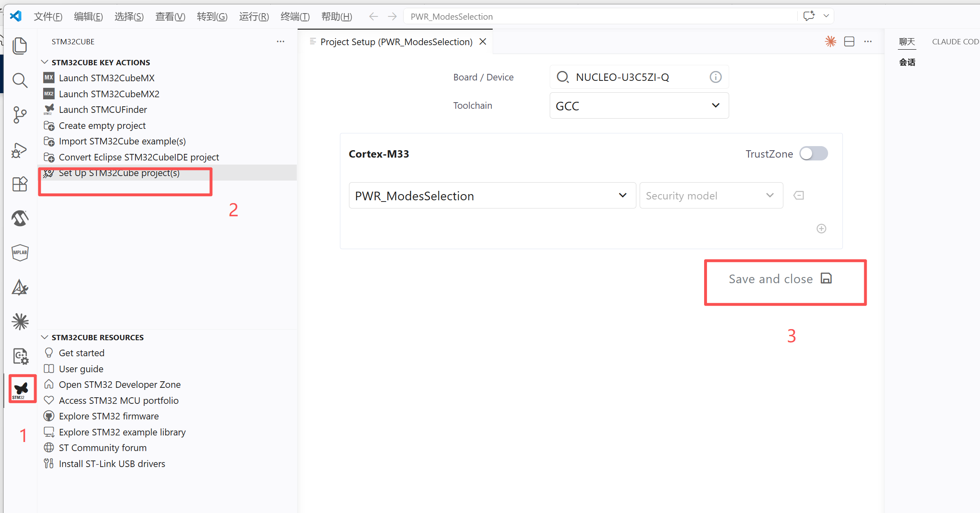Open User guide resource
980x513 pixels.
(x=81, y=369)
